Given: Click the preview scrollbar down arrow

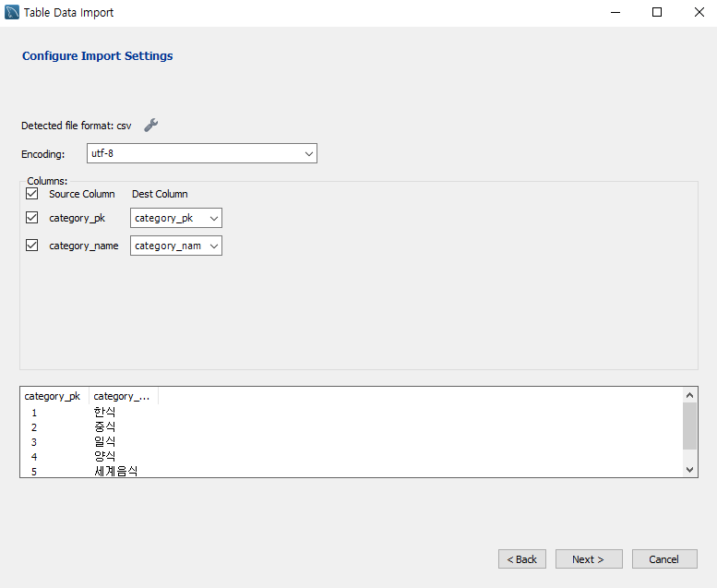Looking at the screenshot, I should tap(689, 470).
